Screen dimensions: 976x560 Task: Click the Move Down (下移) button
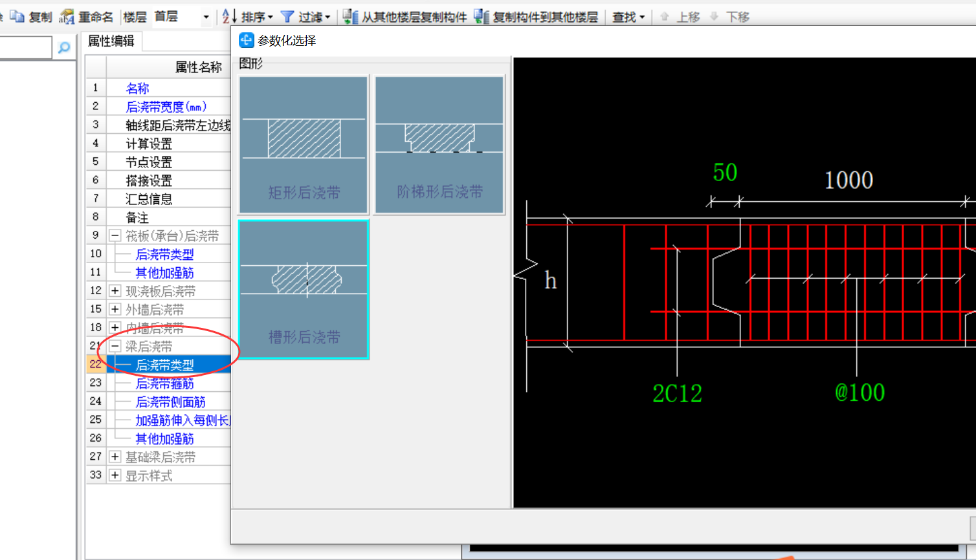click(729, 17)
